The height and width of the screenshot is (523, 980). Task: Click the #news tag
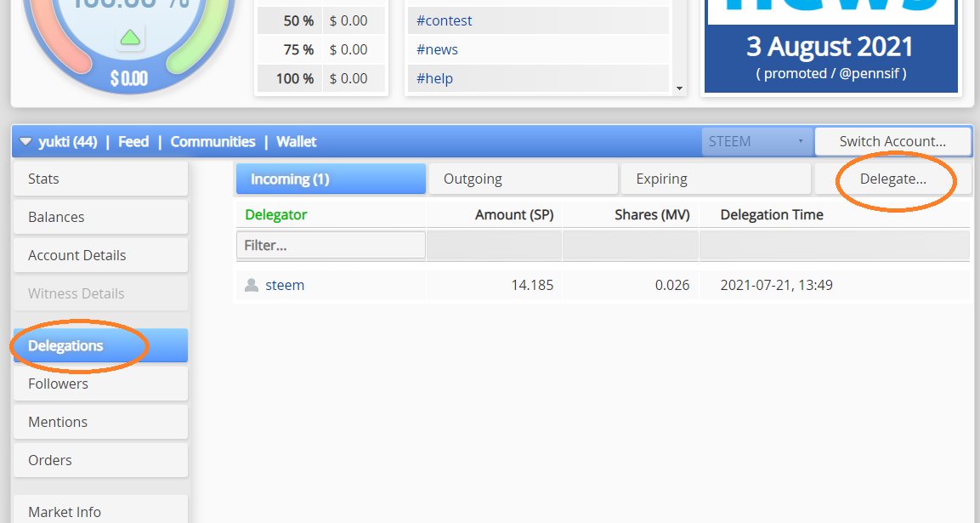437,49
